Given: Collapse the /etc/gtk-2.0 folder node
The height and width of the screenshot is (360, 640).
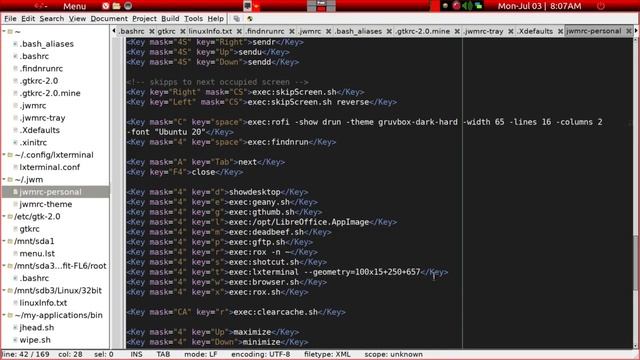Looking at the screenshot, I should coord(4,216).
